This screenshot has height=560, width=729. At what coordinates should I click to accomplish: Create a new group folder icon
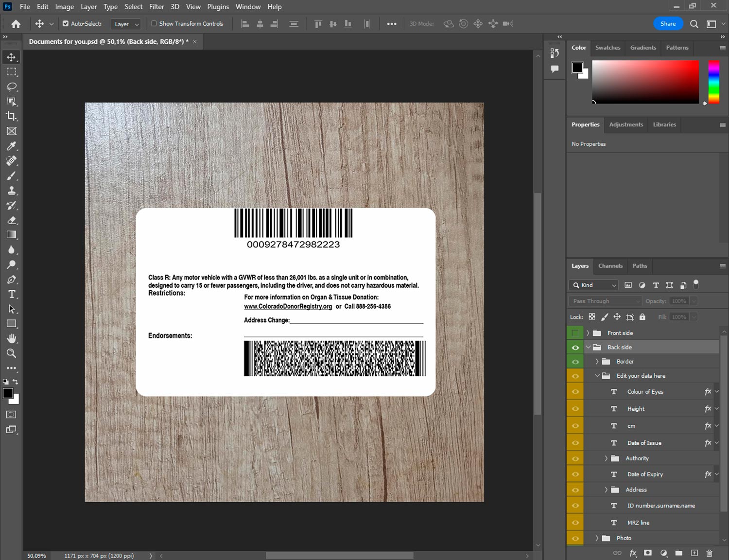678,553
